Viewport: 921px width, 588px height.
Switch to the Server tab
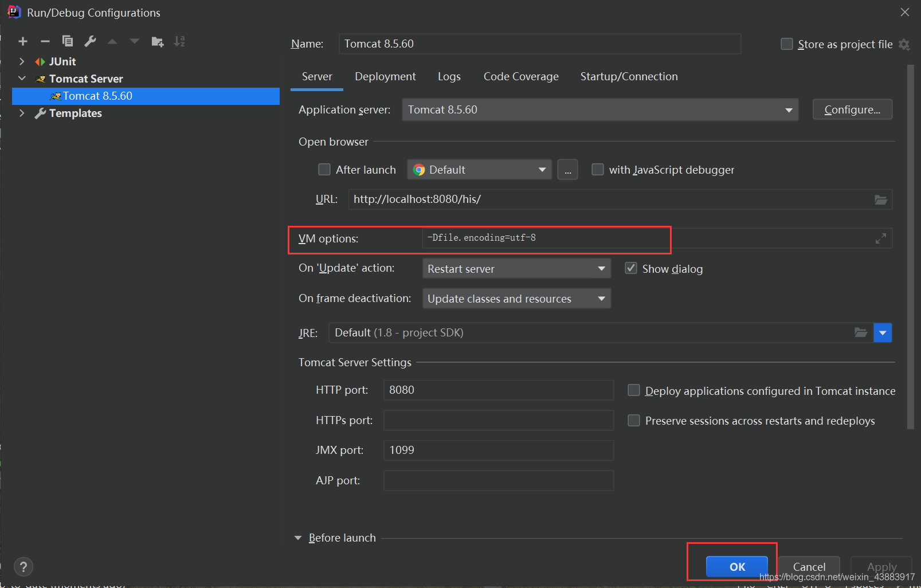point(317,77)
